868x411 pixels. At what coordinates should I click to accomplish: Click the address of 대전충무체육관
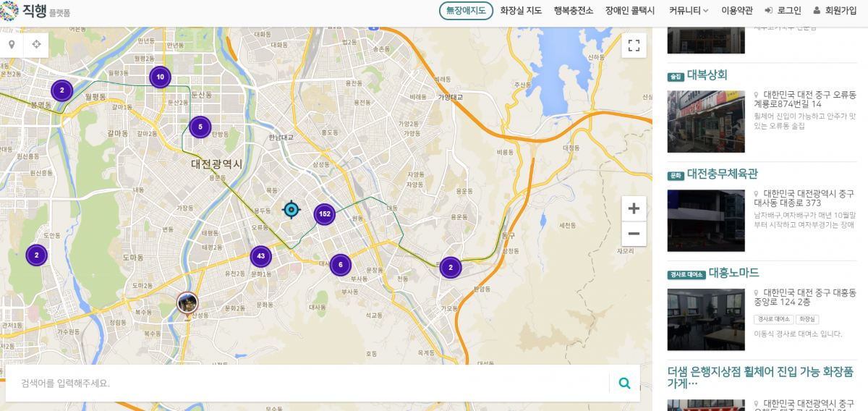pos(804,198)
